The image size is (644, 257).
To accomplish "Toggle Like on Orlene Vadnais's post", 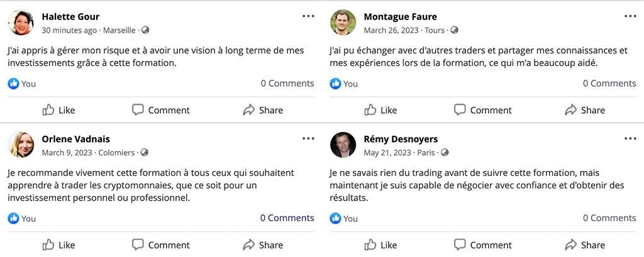I will (x=58, y=244).
